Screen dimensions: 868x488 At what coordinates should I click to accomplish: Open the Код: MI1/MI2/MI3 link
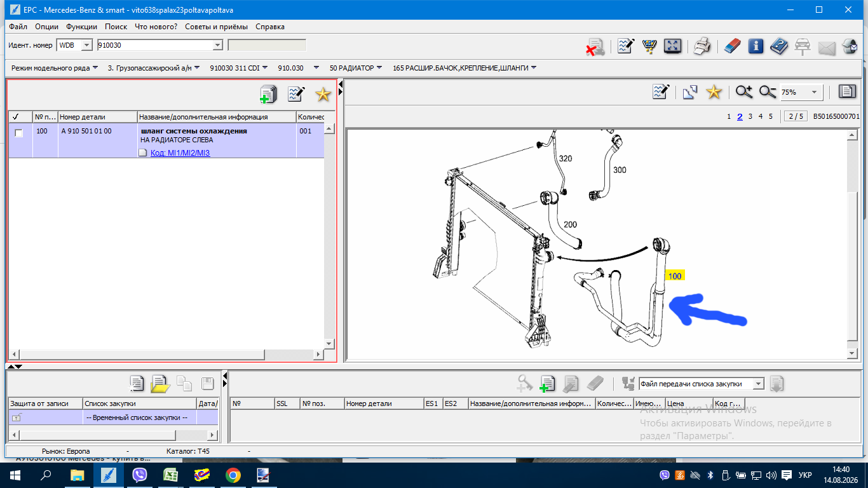click(180, 153)
